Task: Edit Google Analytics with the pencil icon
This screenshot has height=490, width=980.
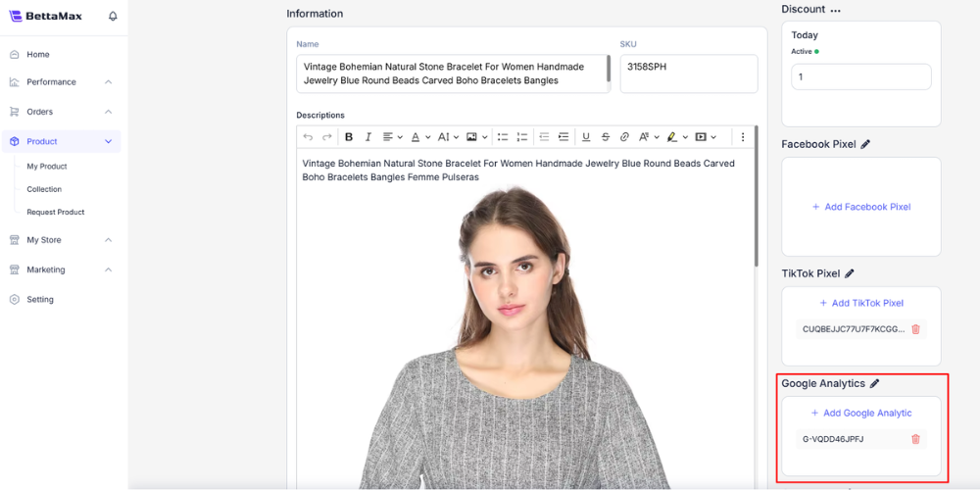Action: (x=874, y=384)
